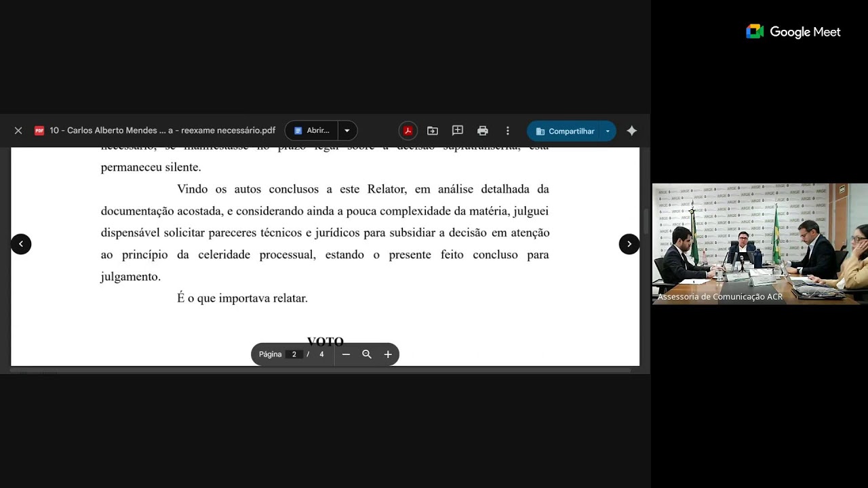Click the text 'É o que importava relatar.'
868x488 pixels.
click(243, 298)
